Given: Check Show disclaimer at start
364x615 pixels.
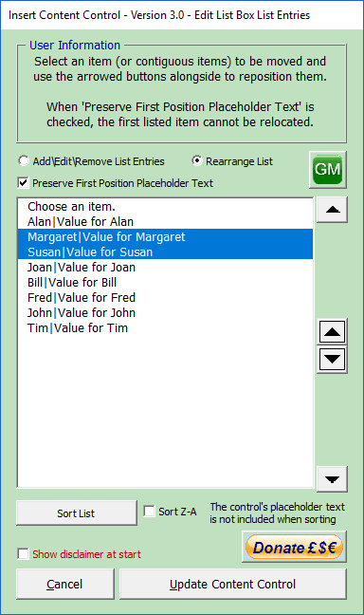Looking at the screenshot, I should click(79, 554).
